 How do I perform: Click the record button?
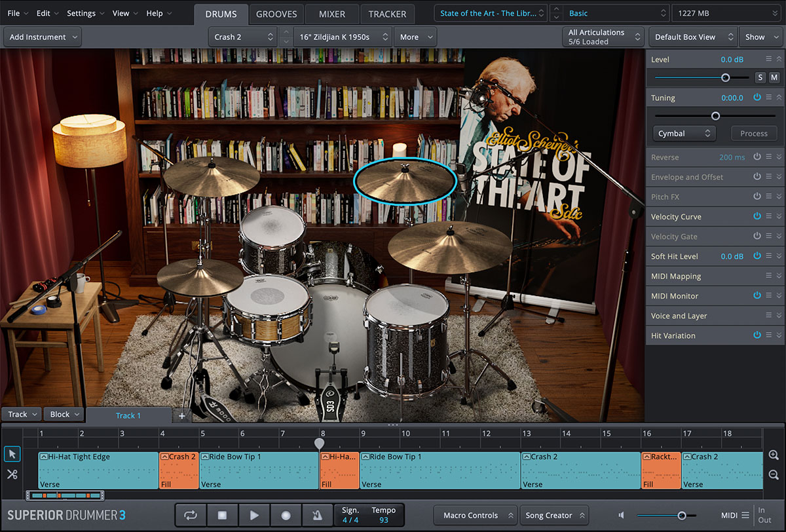[x=286, y=516]
